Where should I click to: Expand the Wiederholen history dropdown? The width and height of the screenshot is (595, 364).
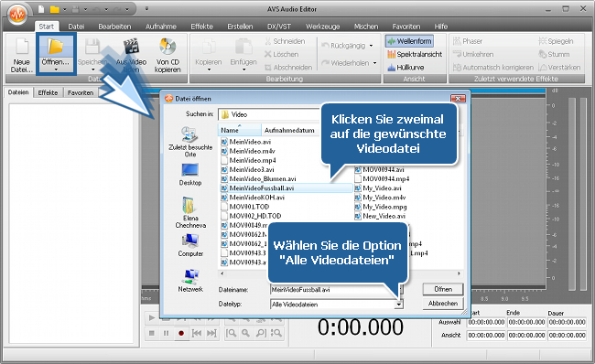[374, 63]
